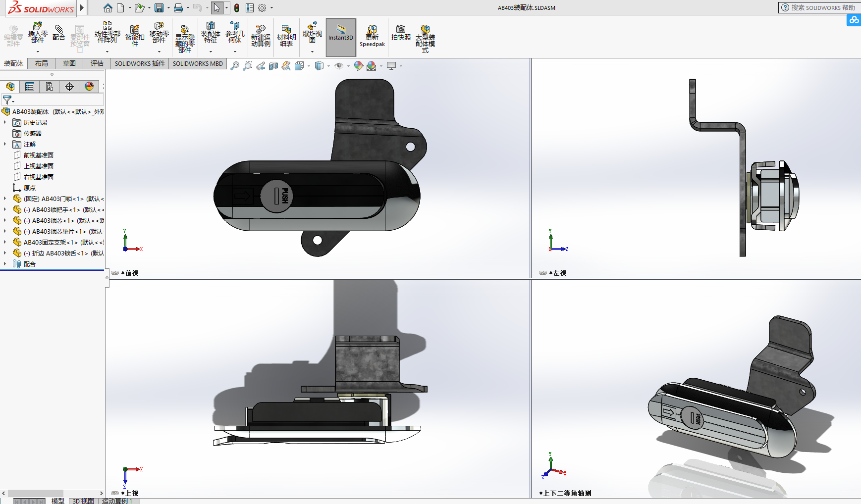Create a new document via New icon
This screenshot has width=861, height=504.
(x=120, y=8)
